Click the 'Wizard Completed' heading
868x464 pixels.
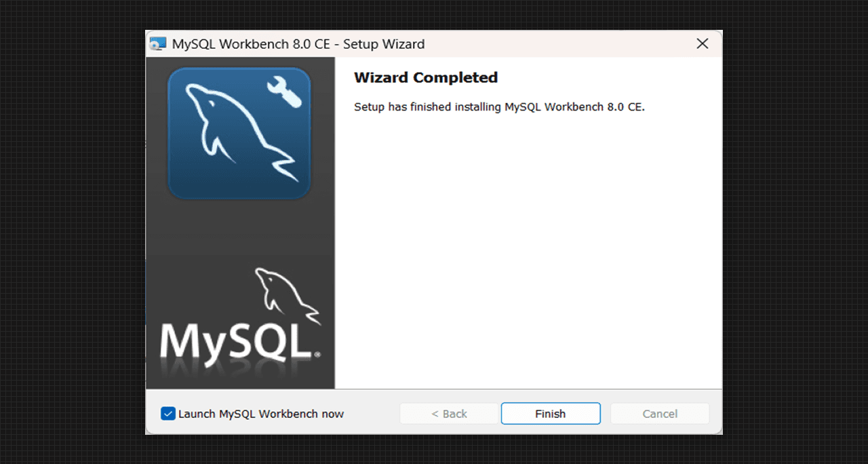[426, 78]
